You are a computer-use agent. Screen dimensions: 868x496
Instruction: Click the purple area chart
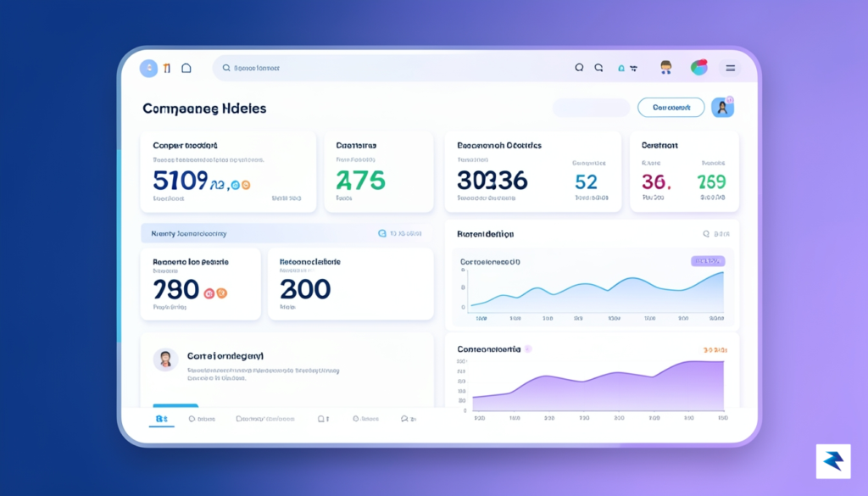click(x=598, y=386)
